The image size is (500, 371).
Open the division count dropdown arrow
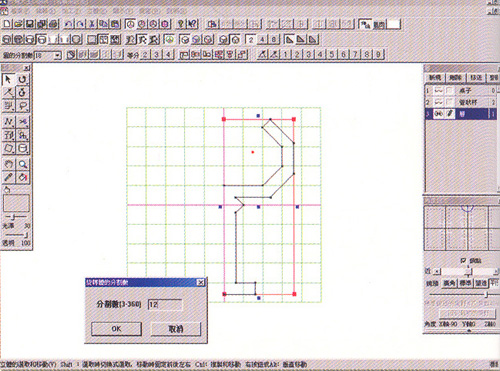[x=58, y=55]
